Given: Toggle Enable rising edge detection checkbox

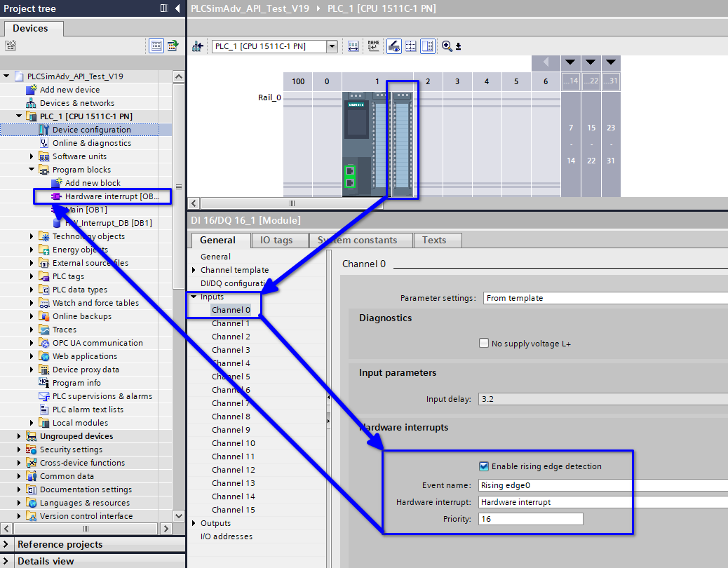Looking at the screenshot, I should click(484, 466).
